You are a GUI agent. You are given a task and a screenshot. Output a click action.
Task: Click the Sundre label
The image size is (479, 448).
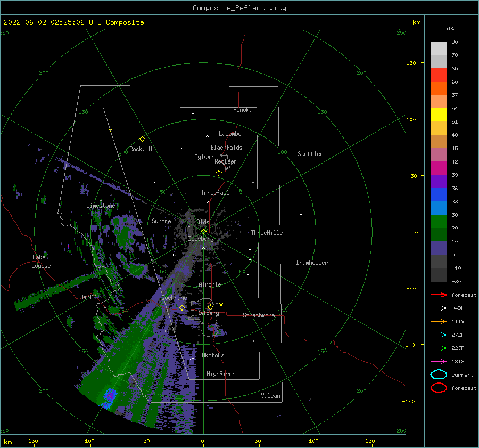click(161, 221)
